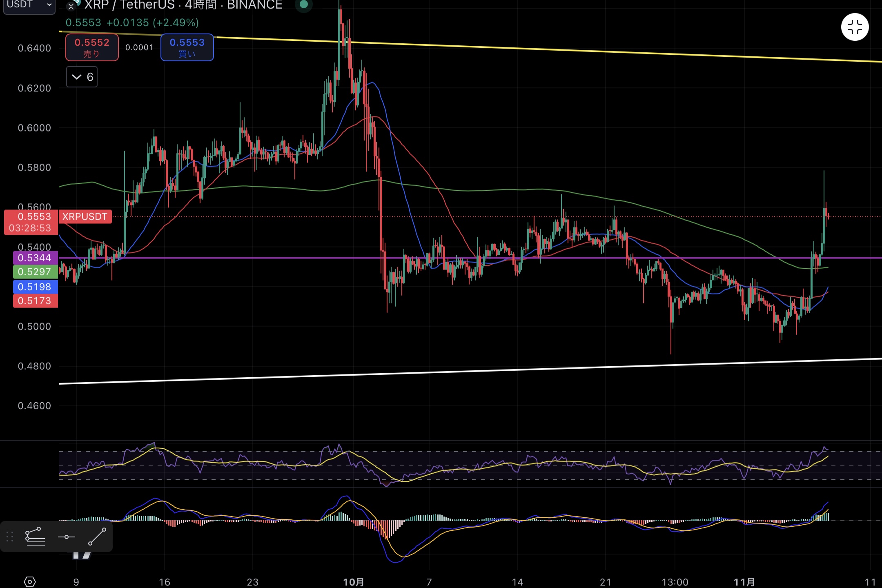Click the 0.6000 price axis label
Viewport: 882px width, 588px height.
tap(35, 128)
